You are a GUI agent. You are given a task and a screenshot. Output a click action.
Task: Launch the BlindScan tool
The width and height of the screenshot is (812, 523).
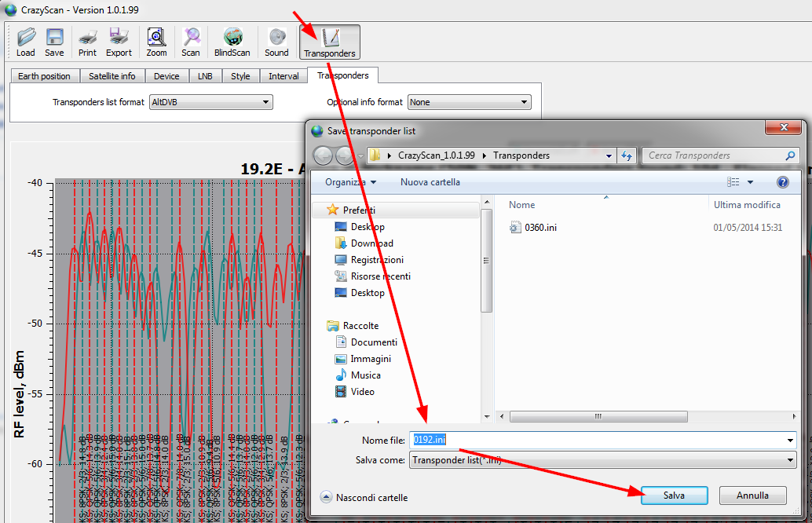[x=232, y=42]
